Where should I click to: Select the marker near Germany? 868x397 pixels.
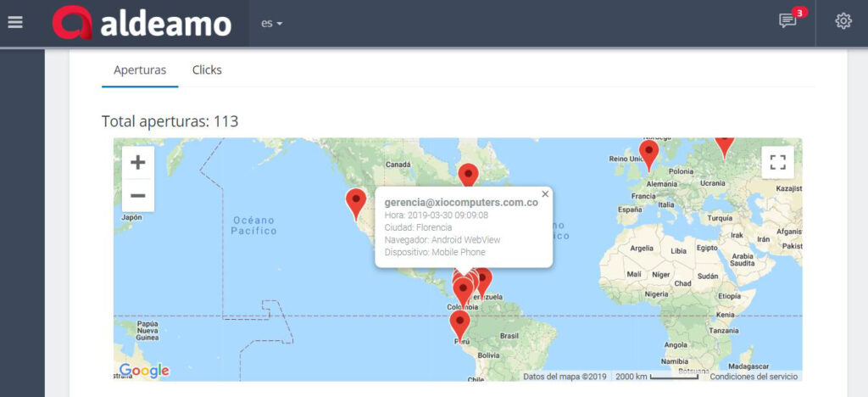[x=649, y=154]
